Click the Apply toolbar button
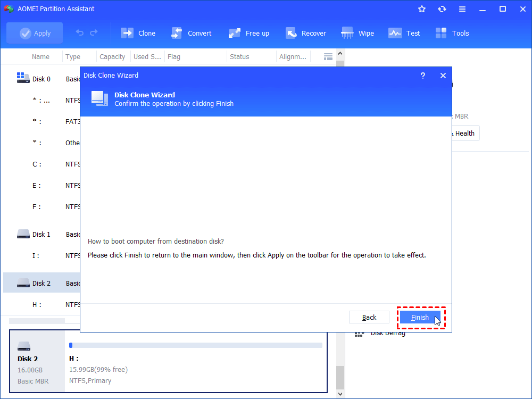Image resolution: width=532 pixels, height=399 pixels. [35, 33]
